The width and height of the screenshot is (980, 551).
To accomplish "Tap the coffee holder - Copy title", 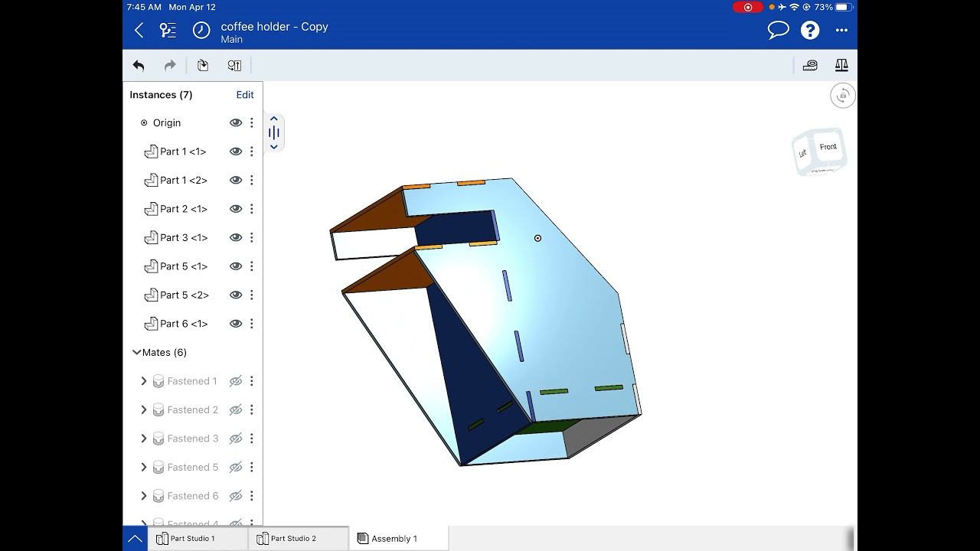I will pyautogui.click(x=274, y=26).
